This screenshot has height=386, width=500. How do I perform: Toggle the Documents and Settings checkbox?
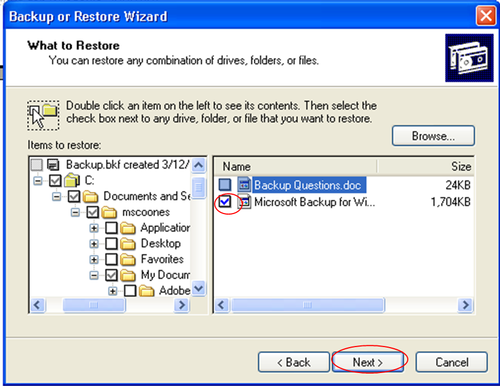pyautogui.click(x=74, y=196)
